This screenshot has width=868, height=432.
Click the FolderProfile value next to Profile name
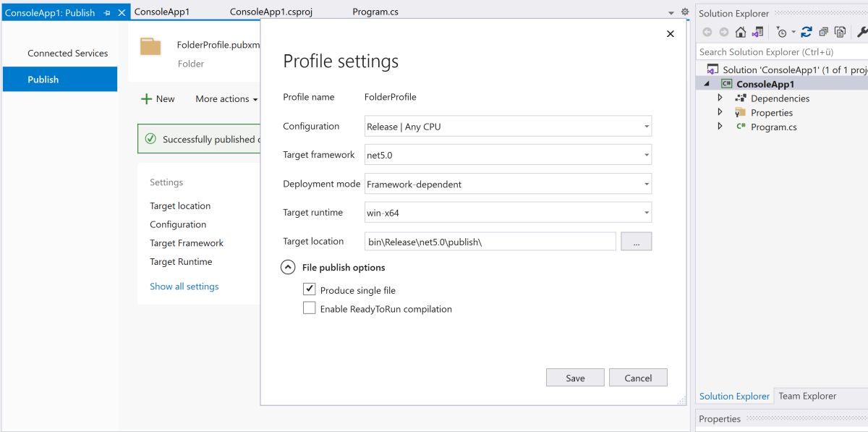point(391,97)
